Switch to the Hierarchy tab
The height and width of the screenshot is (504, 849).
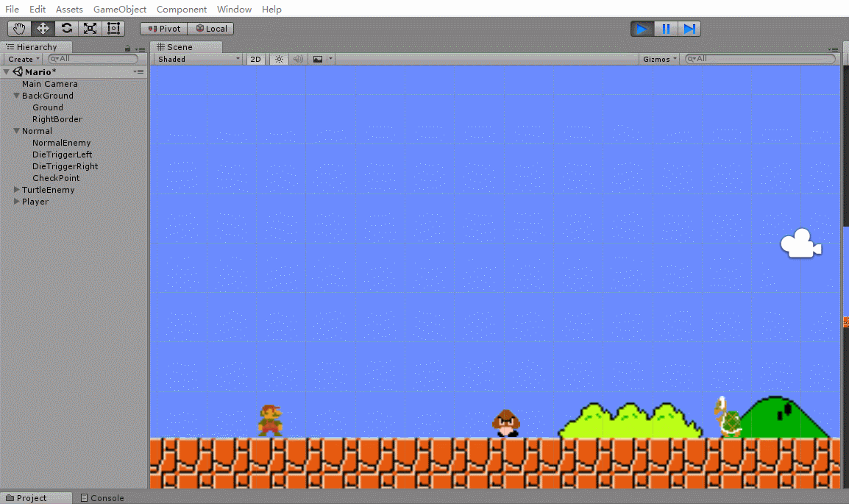pos(36,46)
